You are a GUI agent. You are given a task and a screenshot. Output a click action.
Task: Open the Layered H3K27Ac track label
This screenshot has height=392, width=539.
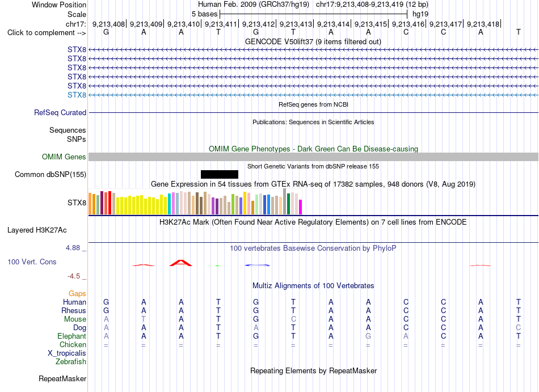point(37,230)
